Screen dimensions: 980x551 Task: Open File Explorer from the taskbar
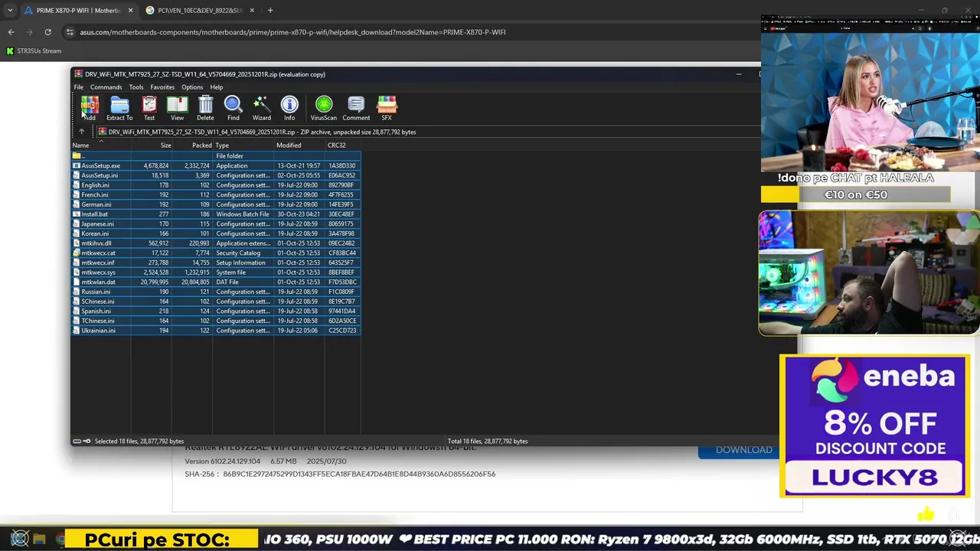[40, 540]
